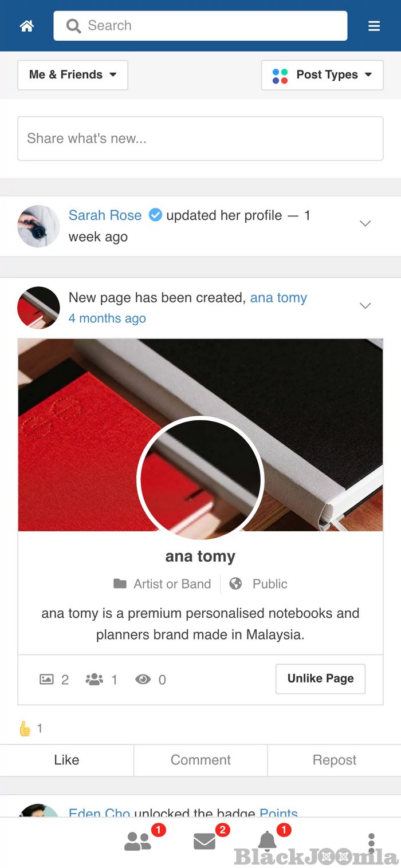Open Sarah Rose profile link
This screenshot has height=868, width=401.
(105, 215)
